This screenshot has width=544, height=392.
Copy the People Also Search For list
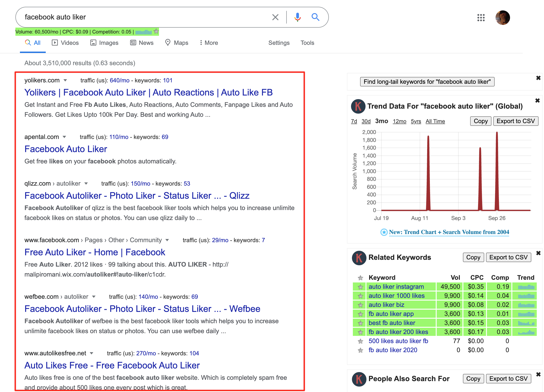pyautogui.click(x=473, y=379)
